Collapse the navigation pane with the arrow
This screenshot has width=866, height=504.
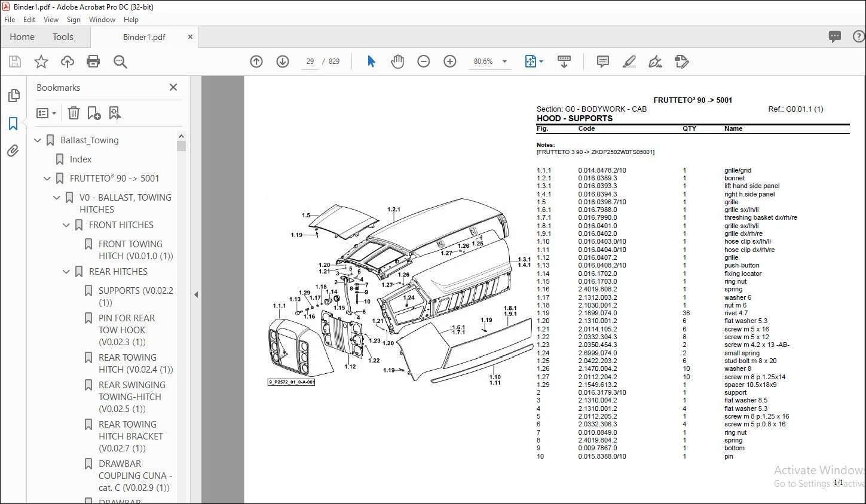point(195,294)
